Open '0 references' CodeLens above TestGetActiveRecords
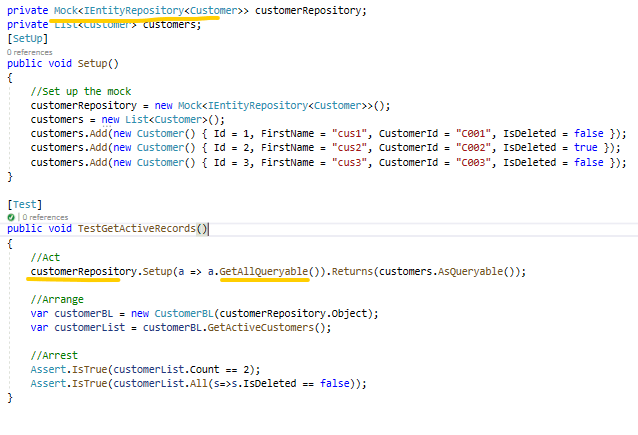The width and height of the screenshot is (638, 435). pos(45,217)
